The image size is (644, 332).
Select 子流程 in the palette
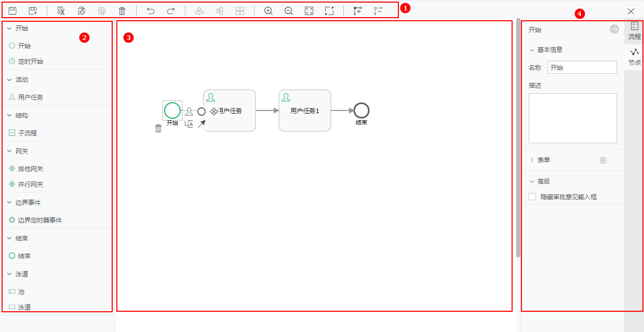point(27,133)
